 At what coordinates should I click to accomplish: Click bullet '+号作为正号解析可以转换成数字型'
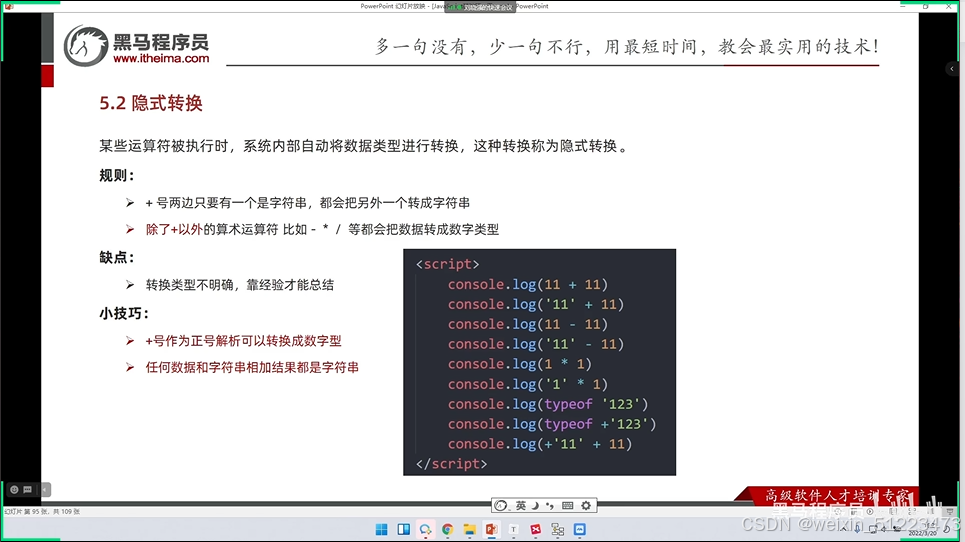pos(243,341)
